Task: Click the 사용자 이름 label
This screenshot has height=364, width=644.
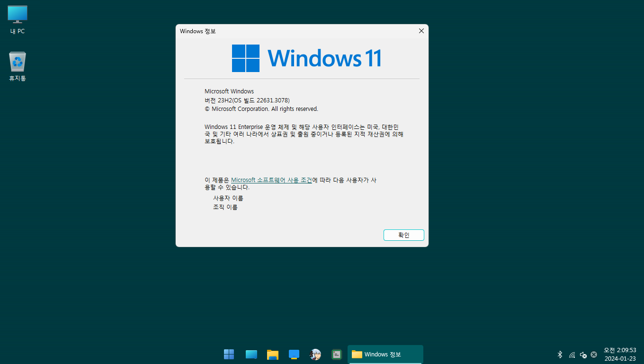Action: click(228, 198)
